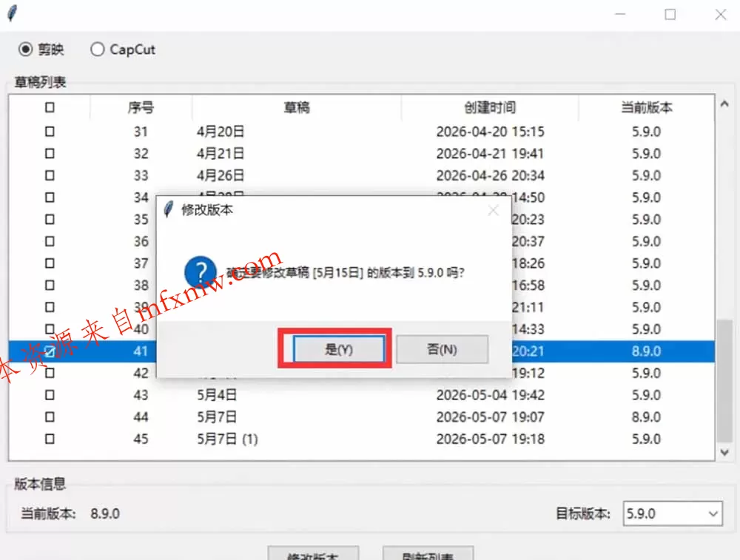Uncheck the selected row 41 checkbox

[50, 351]
